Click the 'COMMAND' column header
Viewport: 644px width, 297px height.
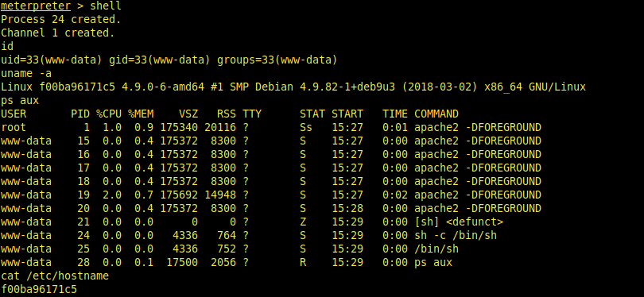click(x=436, y=114)
